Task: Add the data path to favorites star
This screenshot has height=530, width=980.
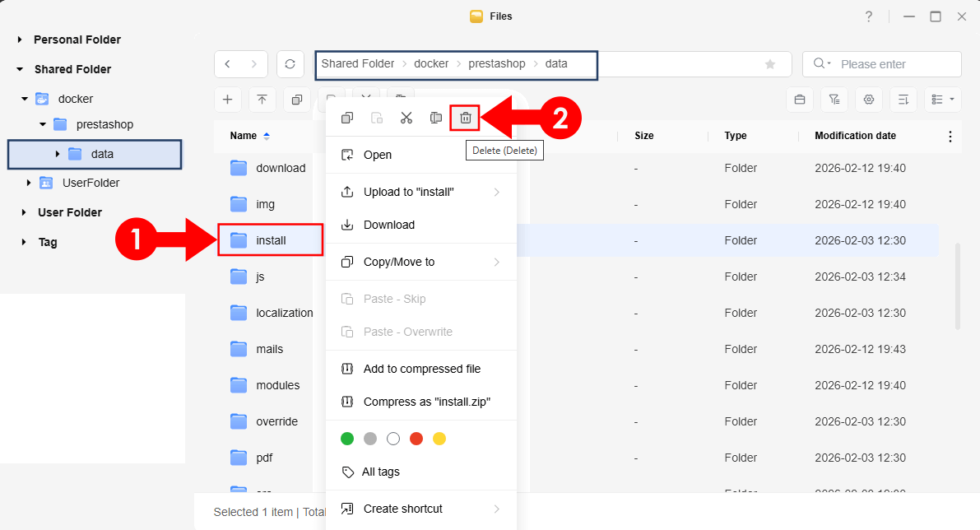Action: (x=770, y=64)
